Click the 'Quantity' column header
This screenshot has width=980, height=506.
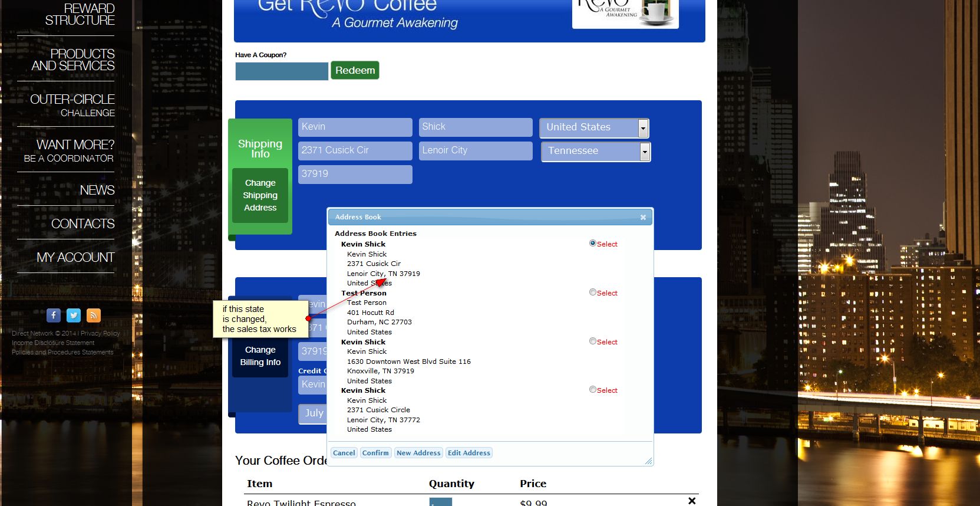click(x=451, y=484)
